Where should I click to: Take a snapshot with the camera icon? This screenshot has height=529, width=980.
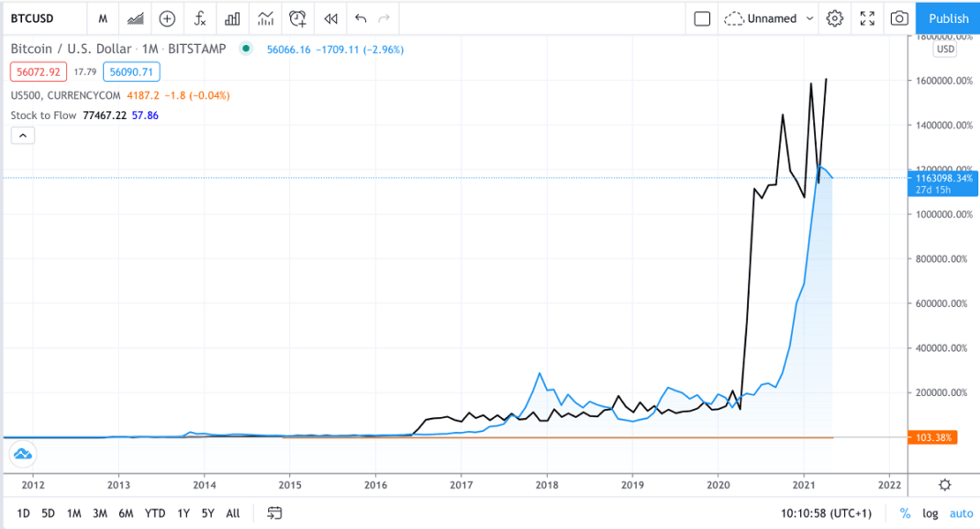point(899,18)
